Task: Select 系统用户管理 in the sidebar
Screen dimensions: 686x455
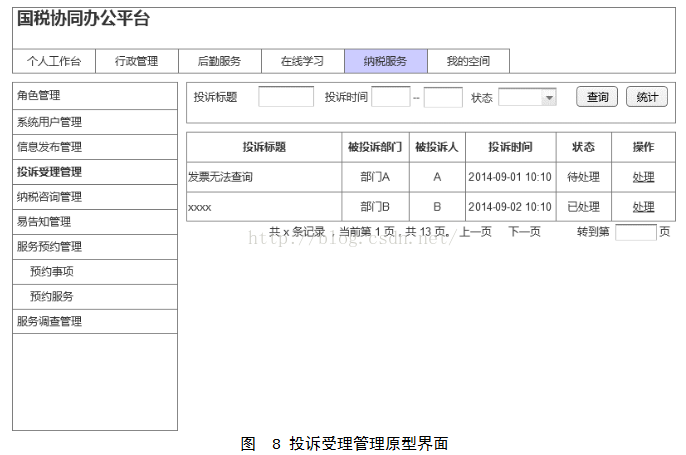Action: [x=95, y=122]
